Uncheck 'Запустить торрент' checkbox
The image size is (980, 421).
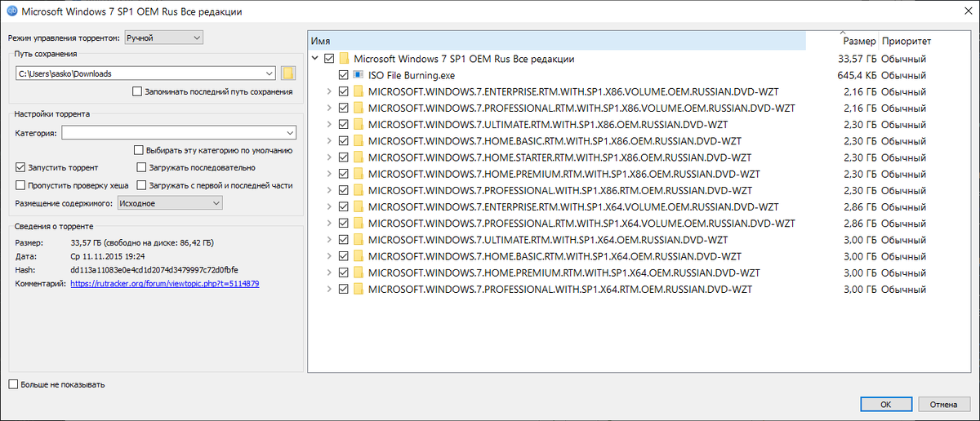20,167
